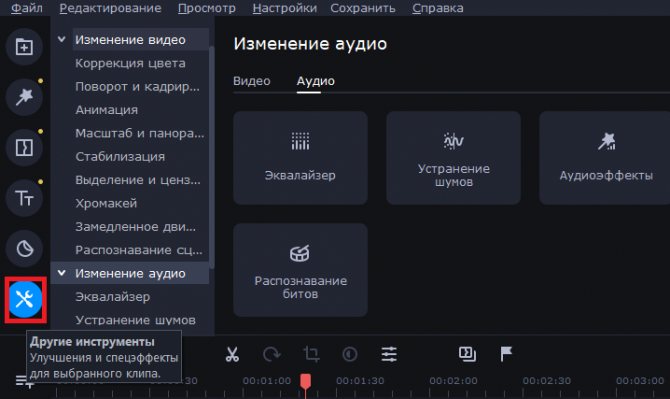670x399 pixels.
Task: Switch to the Видео tab
Action: tap(252, 81)
